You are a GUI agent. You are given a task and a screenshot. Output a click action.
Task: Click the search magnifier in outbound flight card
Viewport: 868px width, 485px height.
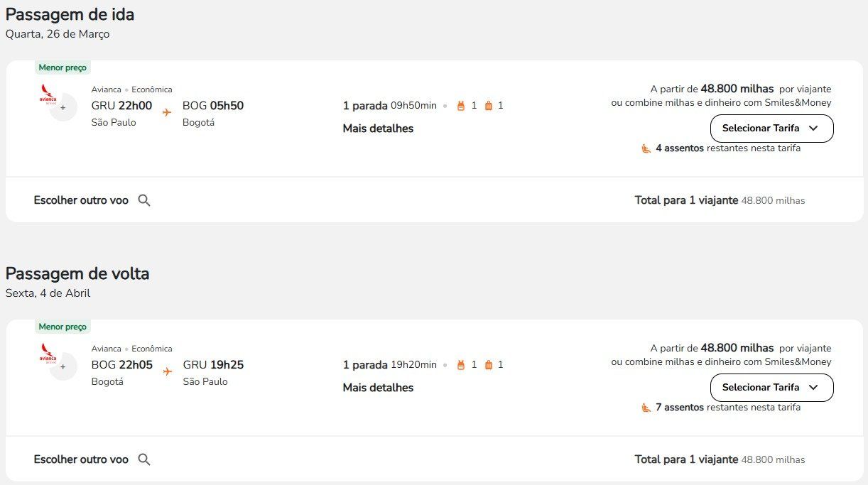point(144,200)
